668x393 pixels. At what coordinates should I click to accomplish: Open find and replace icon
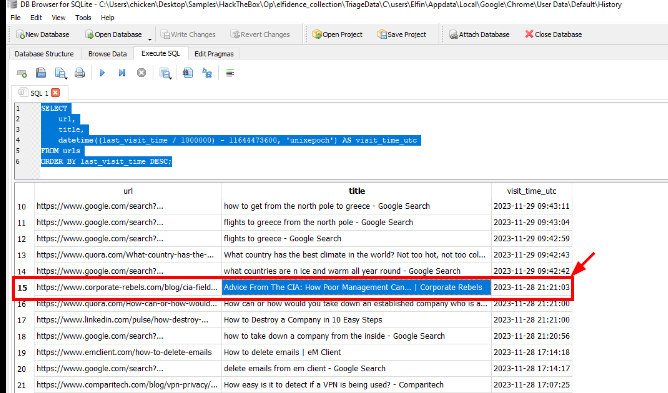[x=207, y=73]
